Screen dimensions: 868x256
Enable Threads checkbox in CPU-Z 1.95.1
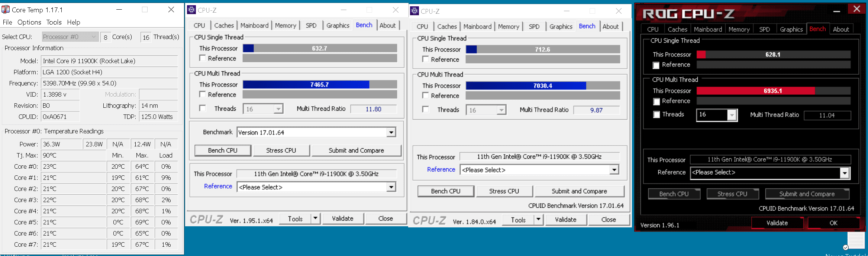click(x=203, y=108)
